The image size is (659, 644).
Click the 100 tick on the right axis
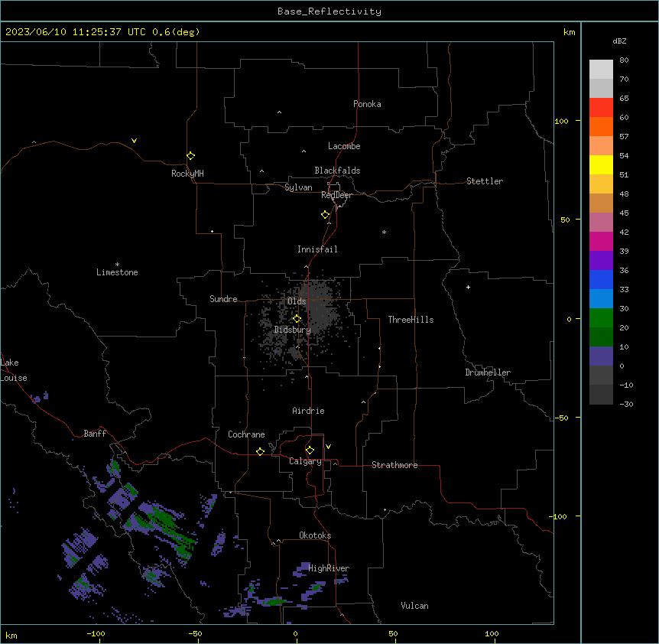tap(561, 121)
